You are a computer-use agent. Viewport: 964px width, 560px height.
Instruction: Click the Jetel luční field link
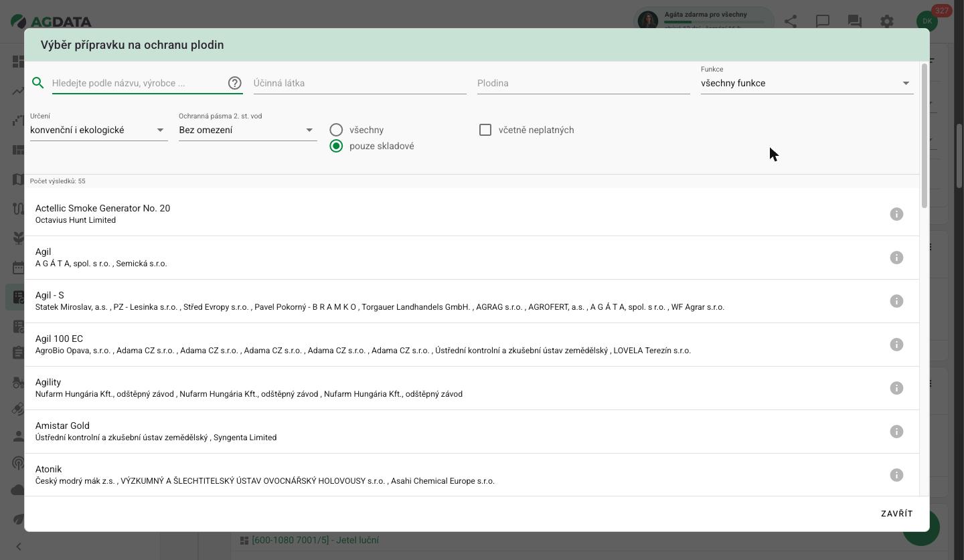pyautogui.click(x=315, y=540)
